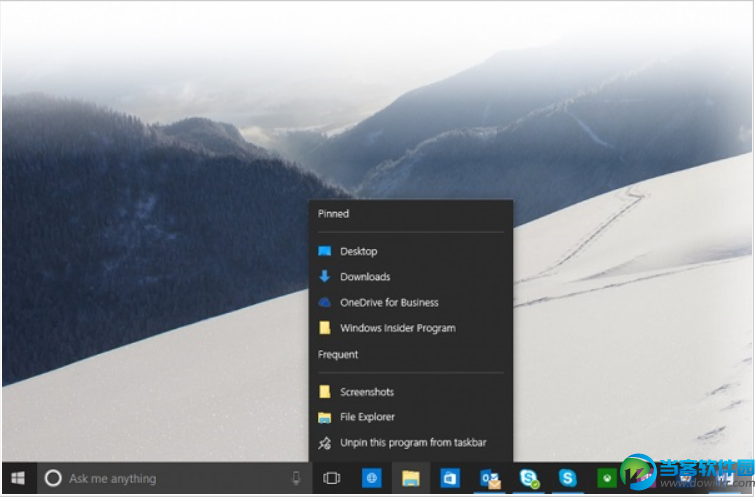
Task: Click the OneDrive cloud icon
Action: (324, 302)
